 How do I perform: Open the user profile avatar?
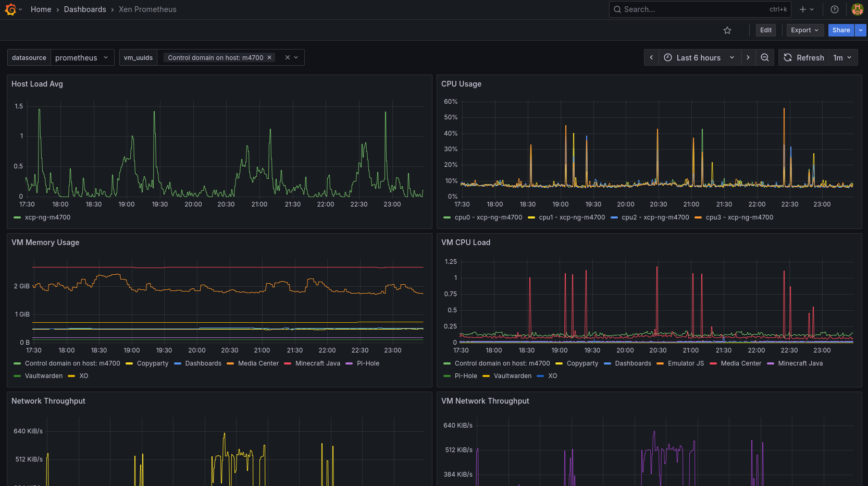tap(857, 9)
